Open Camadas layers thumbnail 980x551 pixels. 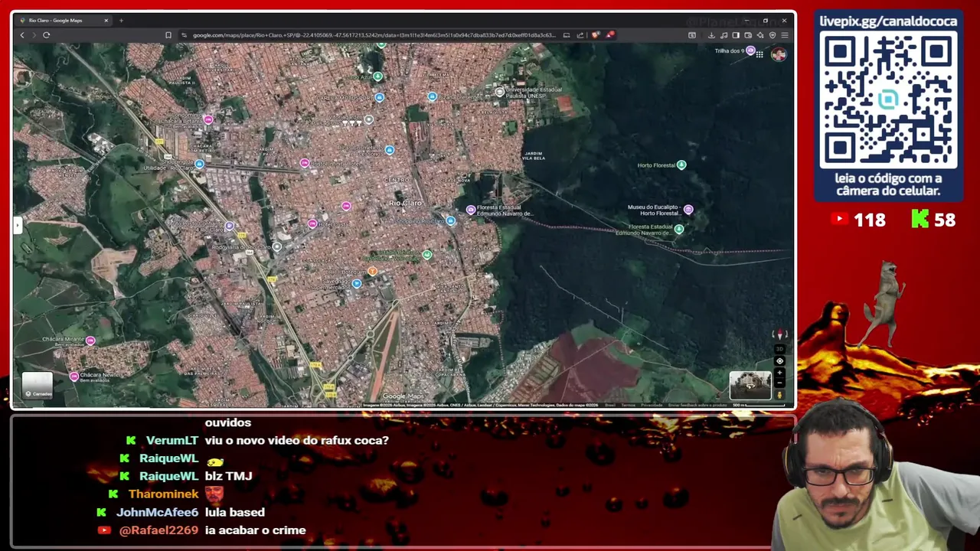tap(37, 386)
